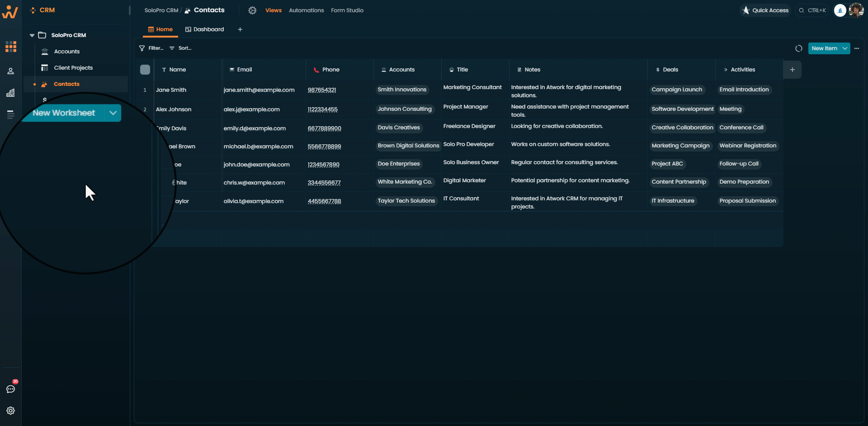The width and height of the screenshot is (868, 426).
Task: Open the settings gear at bottom left
Action: 11,411
